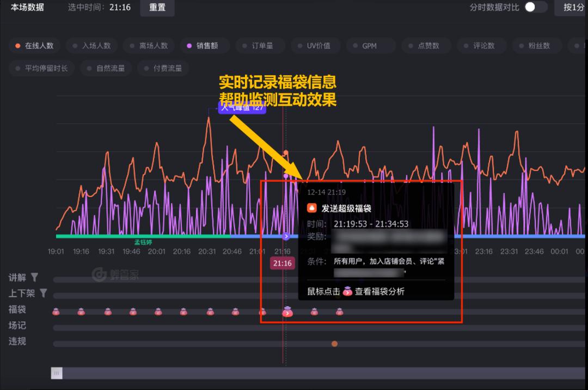The width and height of the screenshot is (588, 390).
Task: Click the orange violation dot on 违规 row
Action: click(334, 344)
